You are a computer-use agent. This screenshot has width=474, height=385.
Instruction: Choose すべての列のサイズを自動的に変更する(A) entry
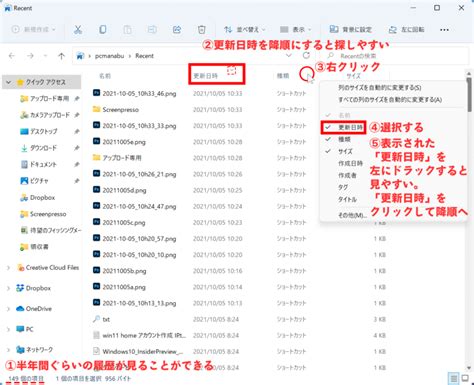tap(390, 100)
